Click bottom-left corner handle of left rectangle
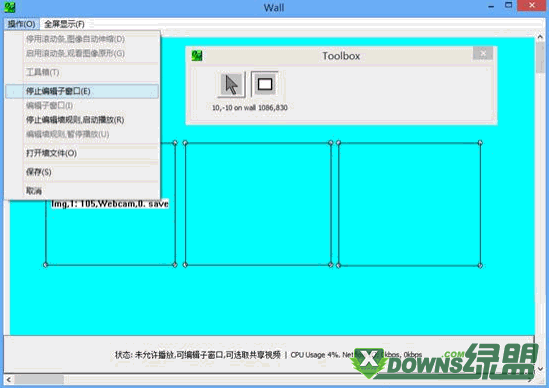 coord(45,265)
